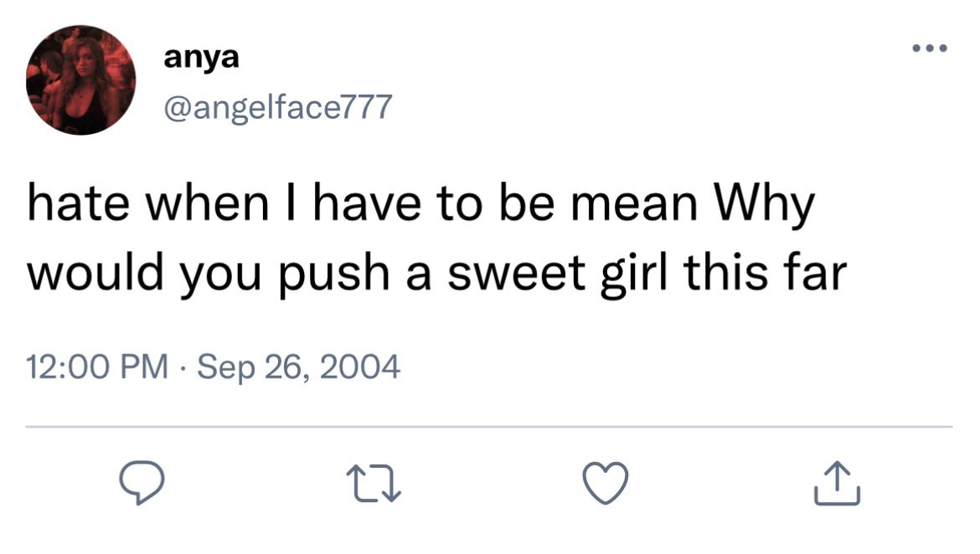
Task: Click the 12:00 PM timestamp
Action: click(x=97, y=367)
